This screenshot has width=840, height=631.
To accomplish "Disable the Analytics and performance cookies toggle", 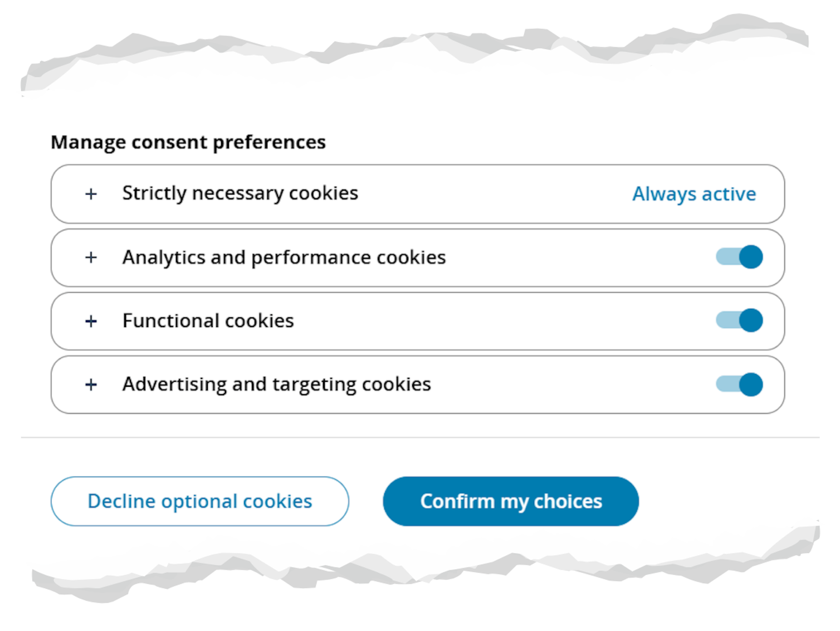I will coord(739,257).
